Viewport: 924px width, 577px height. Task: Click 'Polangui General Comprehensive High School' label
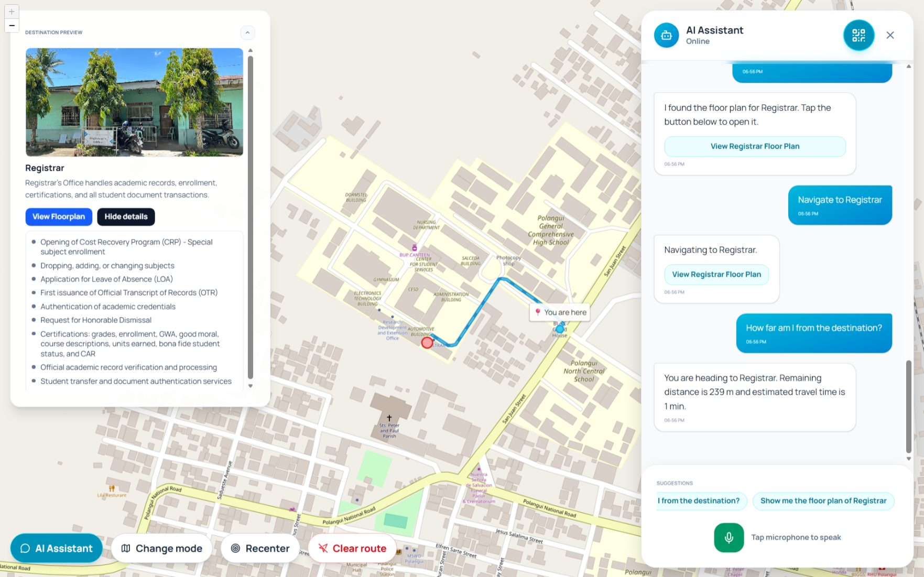click(550, 230)
